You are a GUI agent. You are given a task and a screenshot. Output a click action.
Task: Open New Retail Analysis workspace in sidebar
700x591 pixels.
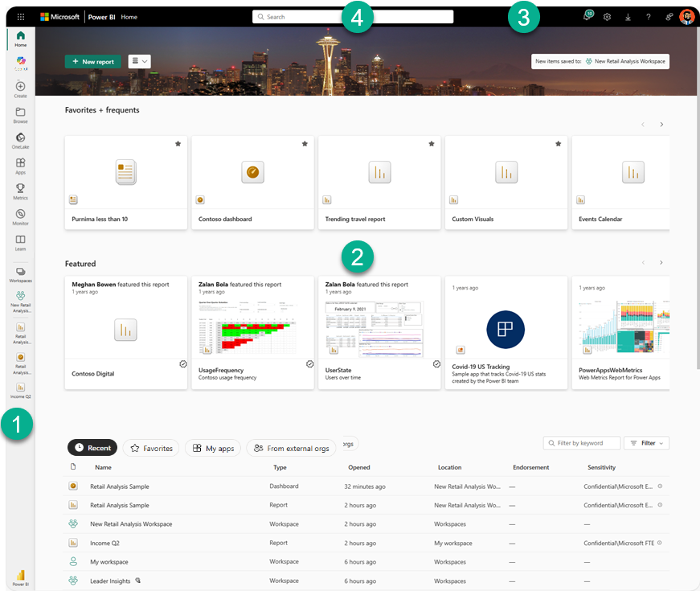[21, 302]
